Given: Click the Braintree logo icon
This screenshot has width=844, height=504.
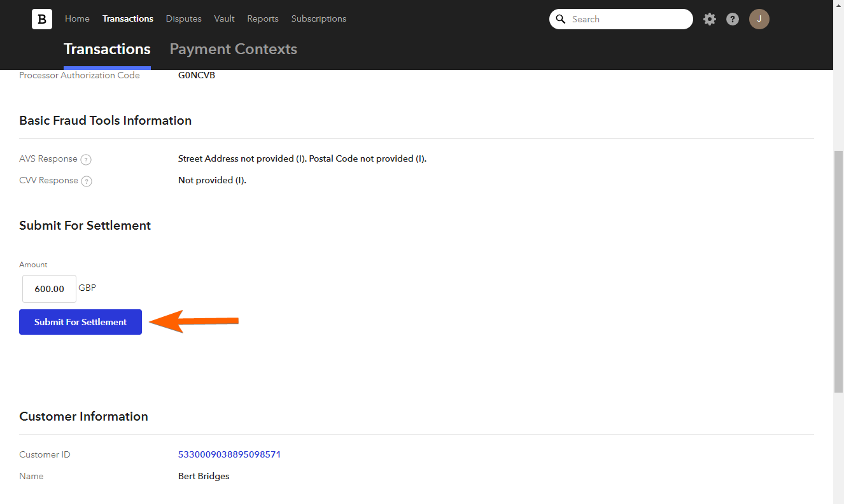Looking at the screenshot, I should [x=42, y=19].
